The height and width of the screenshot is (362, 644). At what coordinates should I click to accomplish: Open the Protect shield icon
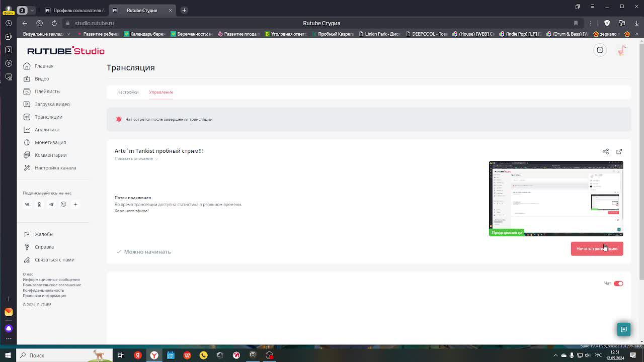[607, 23]
